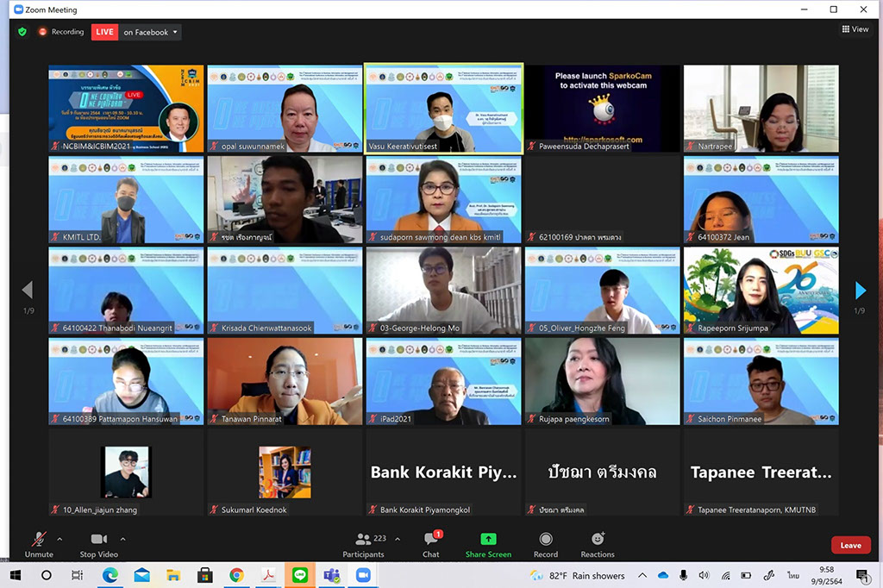Leave the meeting
Image resolution: width=883 pixels, height=588 pixels.
(x=851, y=545)
